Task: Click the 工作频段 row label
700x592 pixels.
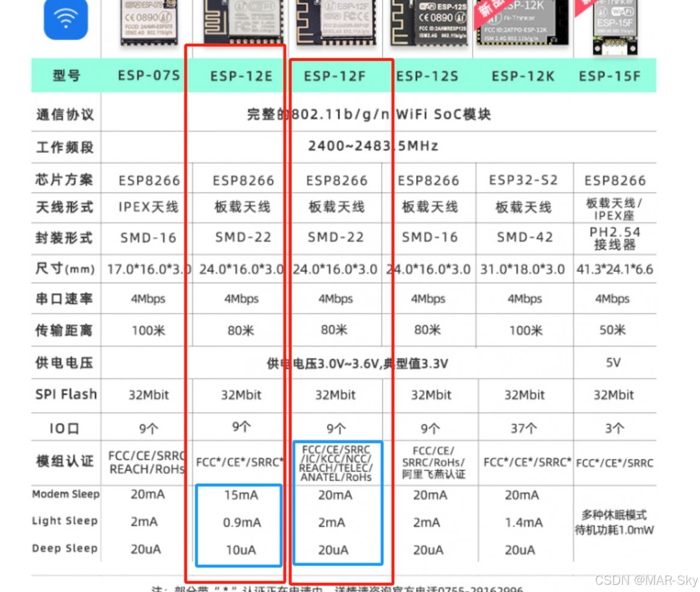Action: [65, 147]
